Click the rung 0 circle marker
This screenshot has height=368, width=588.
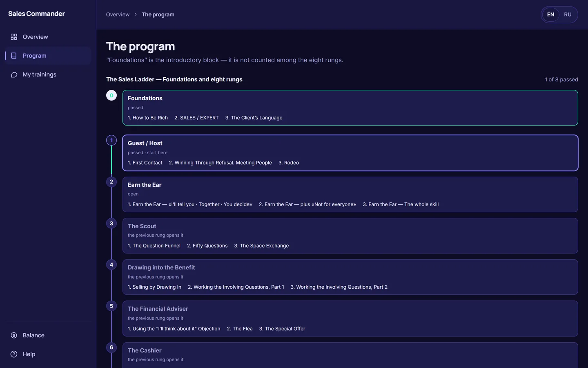(111, 95)
